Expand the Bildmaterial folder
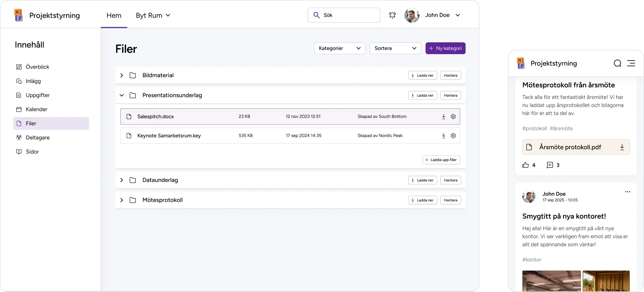 [x=122, y=76]
